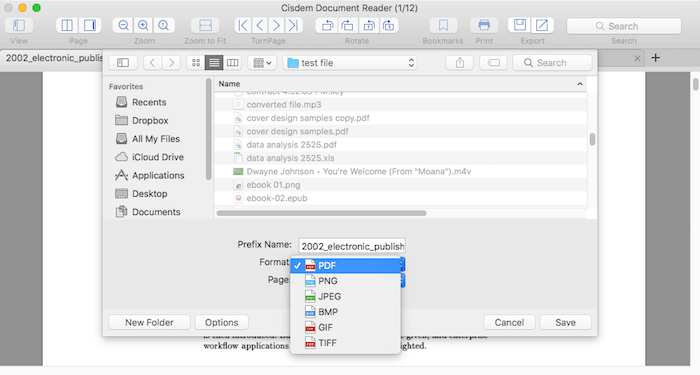Image resolution: width=700 pixels, height=375 pixels.
Task: Select cover design samples copy.pdf
Action: pyautogui.click(x=400, y=118)
